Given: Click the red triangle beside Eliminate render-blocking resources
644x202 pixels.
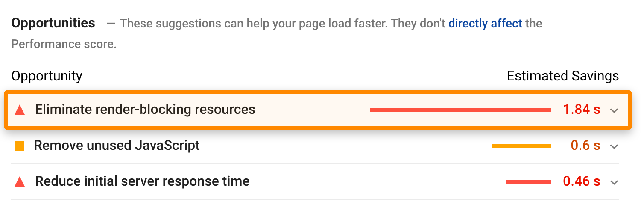Looking at the screenshot, I should click(x=19, y=110).
